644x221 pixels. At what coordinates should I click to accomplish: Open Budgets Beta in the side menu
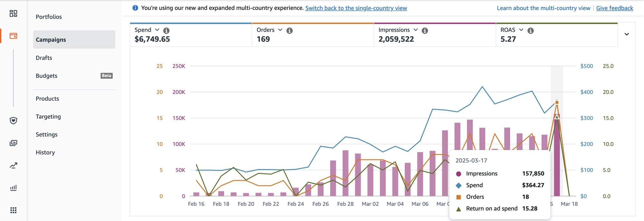click(74, 76)
